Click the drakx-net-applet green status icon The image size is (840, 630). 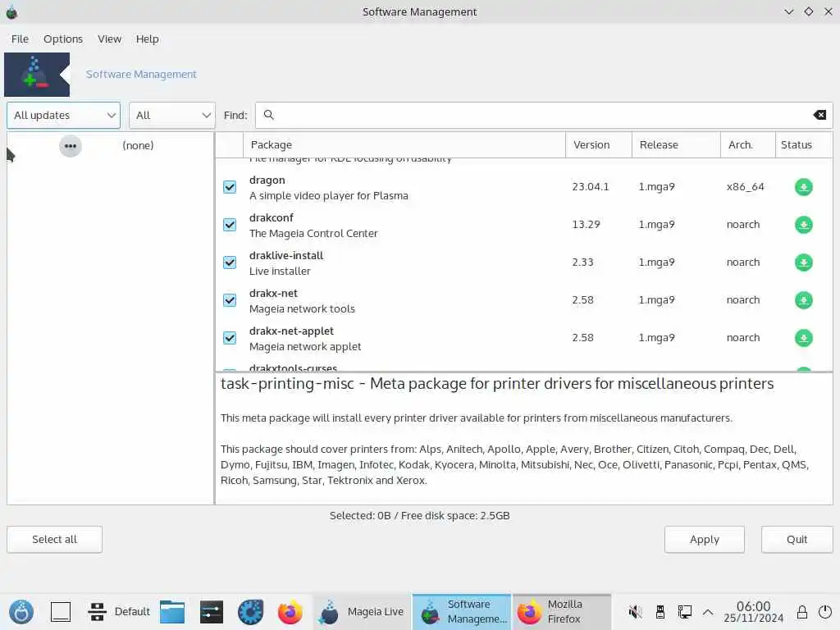click(803, 338)
